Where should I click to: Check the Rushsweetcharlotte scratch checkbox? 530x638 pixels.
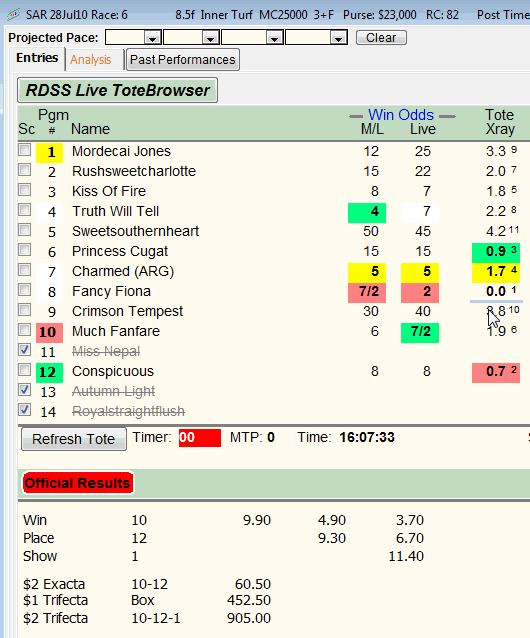click(x=24, y=170)
